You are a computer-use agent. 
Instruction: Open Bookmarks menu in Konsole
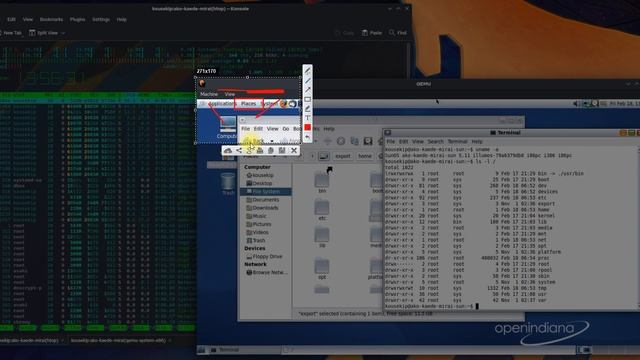tap(51, 20)
